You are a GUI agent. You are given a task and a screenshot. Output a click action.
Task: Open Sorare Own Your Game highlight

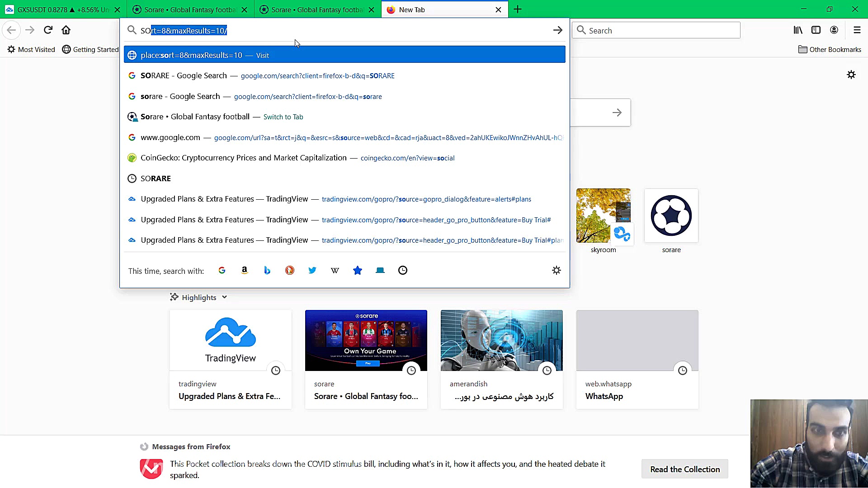pyautogui.click(x=366, y=359)
